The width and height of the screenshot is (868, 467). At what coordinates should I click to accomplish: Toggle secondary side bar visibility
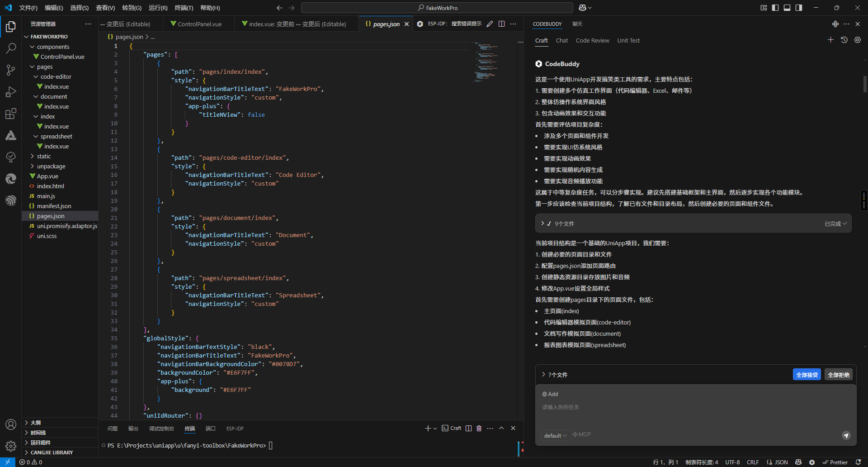[799, 8]
